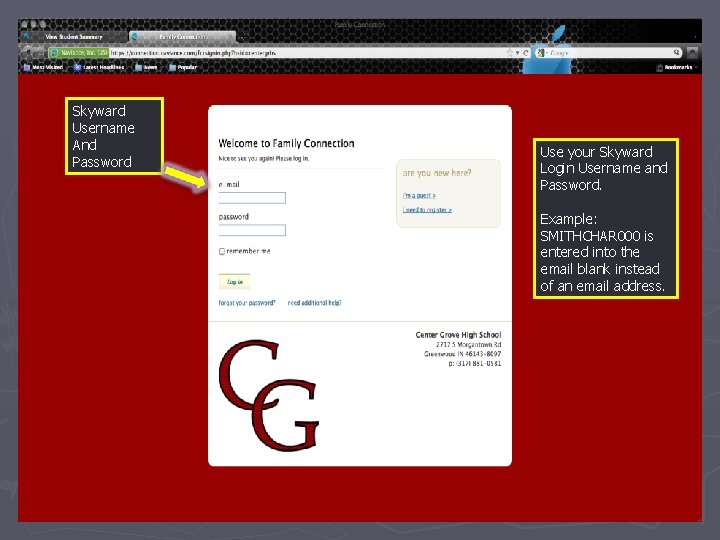Open the need additional help link
This screenshot has height=540, width=720.
pos(315,303)
